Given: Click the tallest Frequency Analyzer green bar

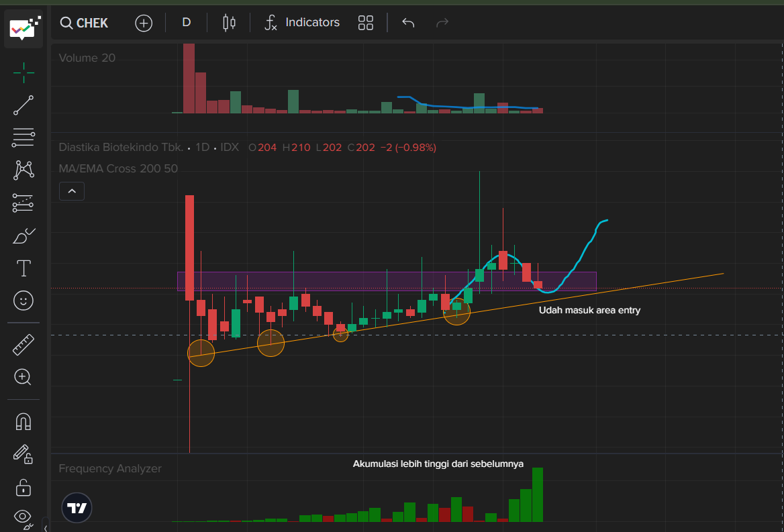Looking at the screenshot, I should click(538, 494).
